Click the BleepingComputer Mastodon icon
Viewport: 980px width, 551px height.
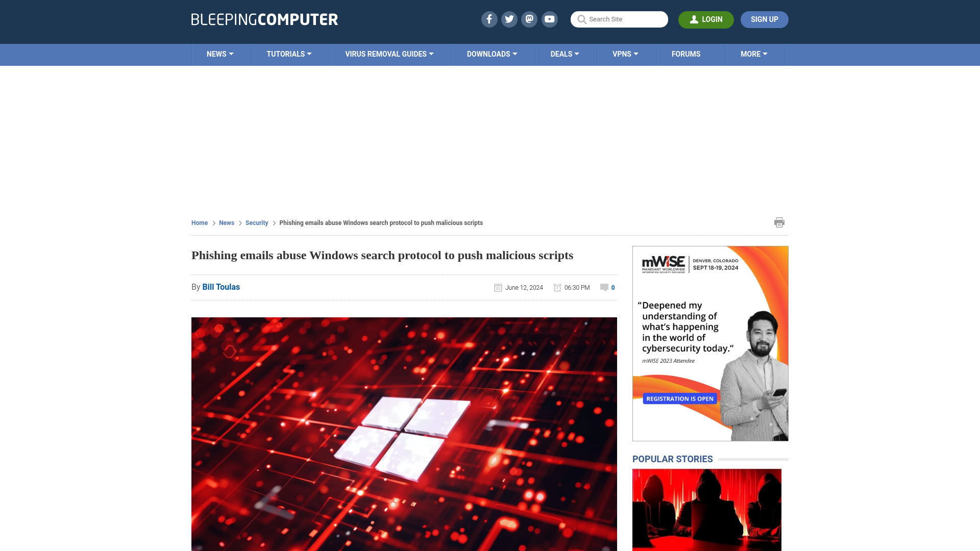(x=530, y=19)
